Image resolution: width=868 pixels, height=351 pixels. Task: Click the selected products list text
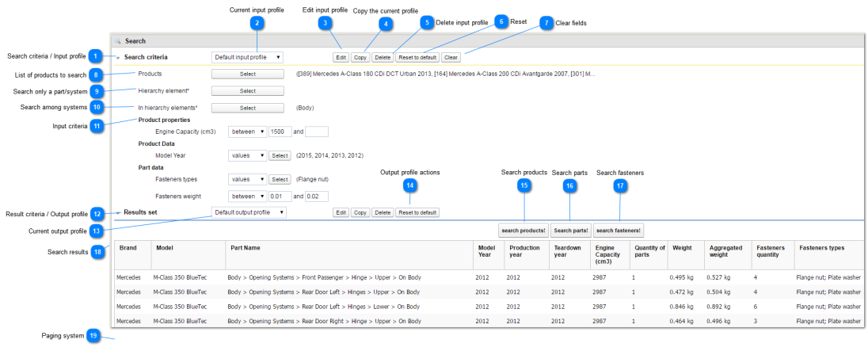click(446, 74)
